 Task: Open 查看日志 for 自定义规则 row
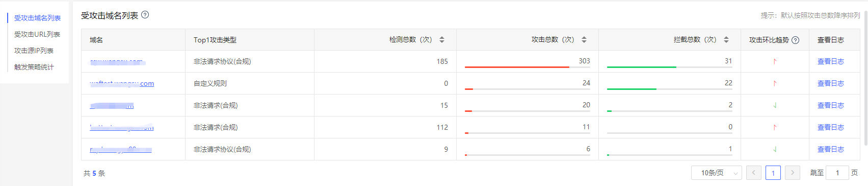(x=831, y=83)
